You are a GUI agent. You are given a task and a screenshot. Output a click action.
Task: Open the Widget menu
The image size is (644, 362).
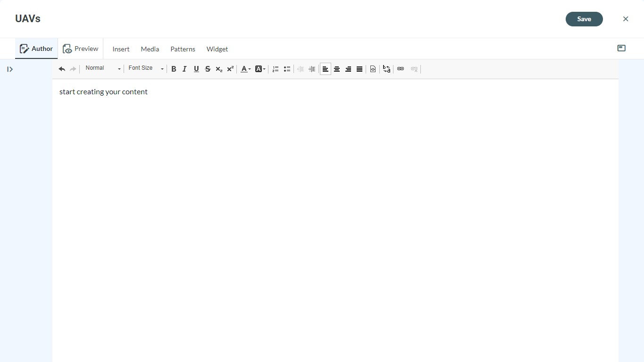(217, 49)
